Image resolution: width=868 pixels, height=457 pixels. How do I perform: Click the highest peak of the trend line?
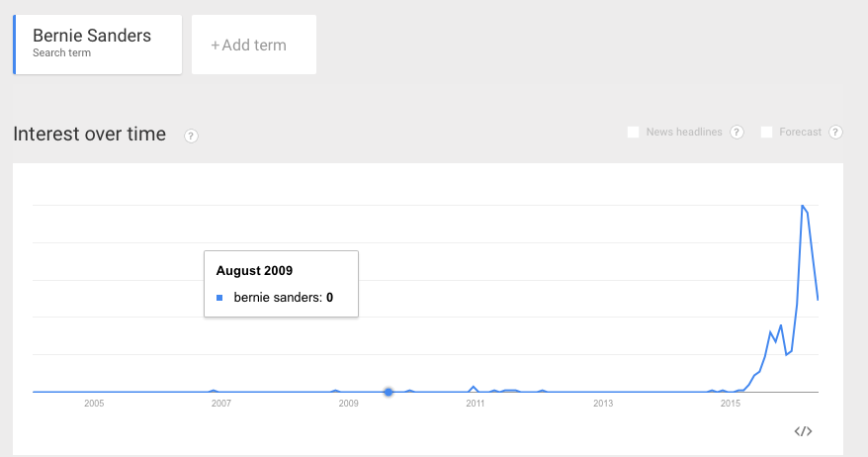coord(802,206)
